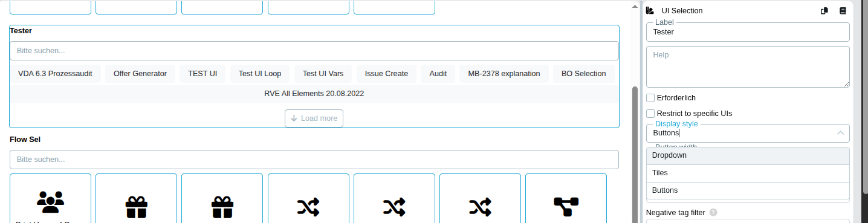Click the UI Selection panel title
868x223 pixels.
point(682,11)
